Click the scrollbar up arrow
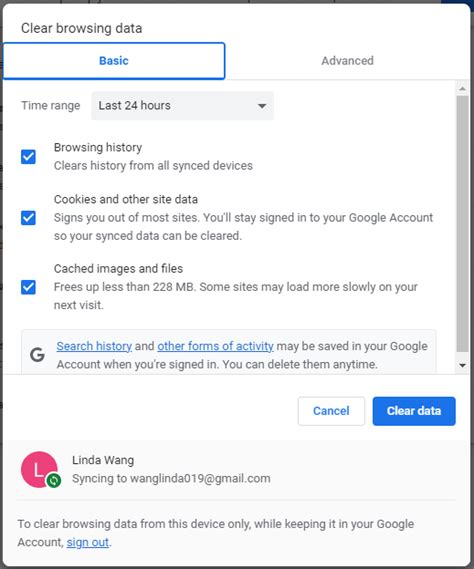Screen dimensions: 474x569 point(462,89)
